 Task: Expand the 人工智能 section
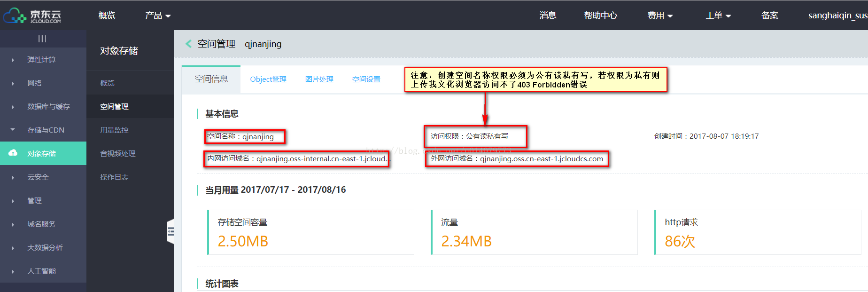(43, 271)
